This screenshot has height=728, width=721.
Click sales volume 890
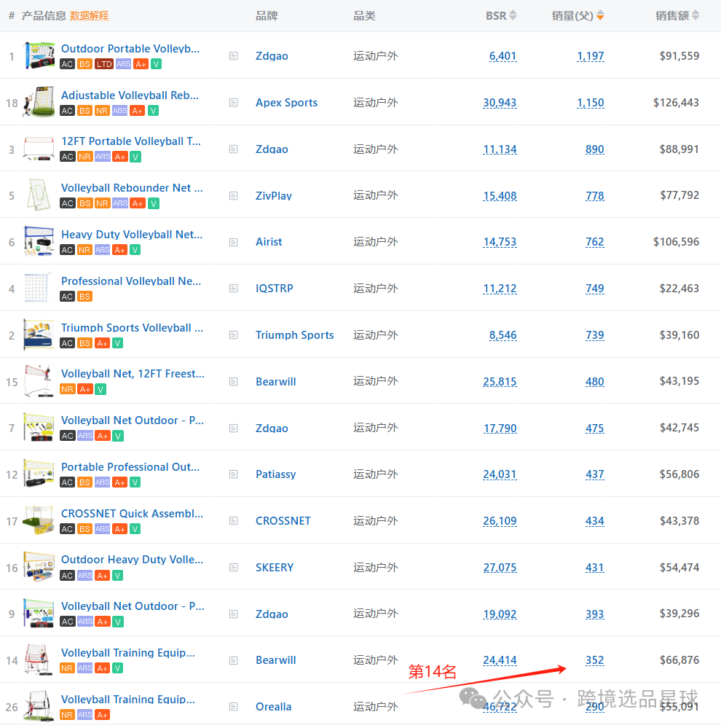pyautogui.click(x=595, y=149)
